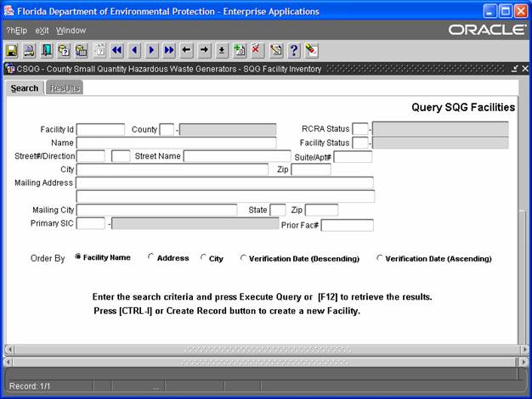Click the Street Name input field
Screen dimensions: 532x399
[237, 156]
